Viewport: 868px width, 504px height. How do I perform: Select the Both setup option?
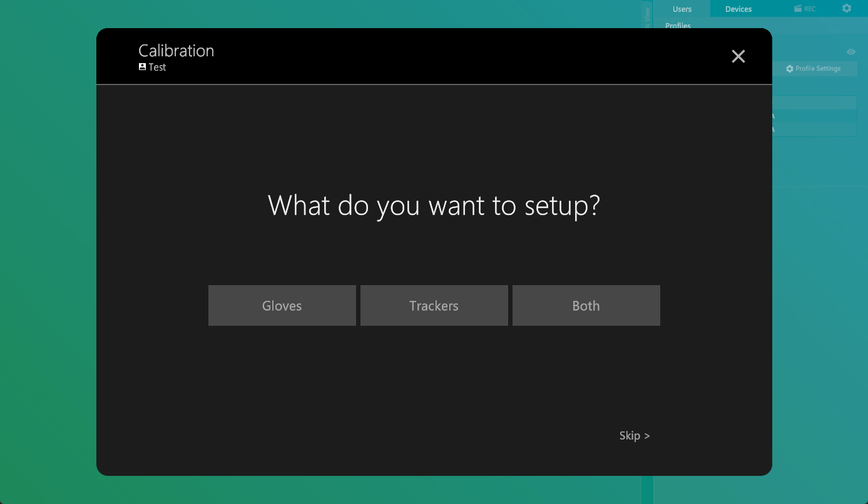[586, 305]
